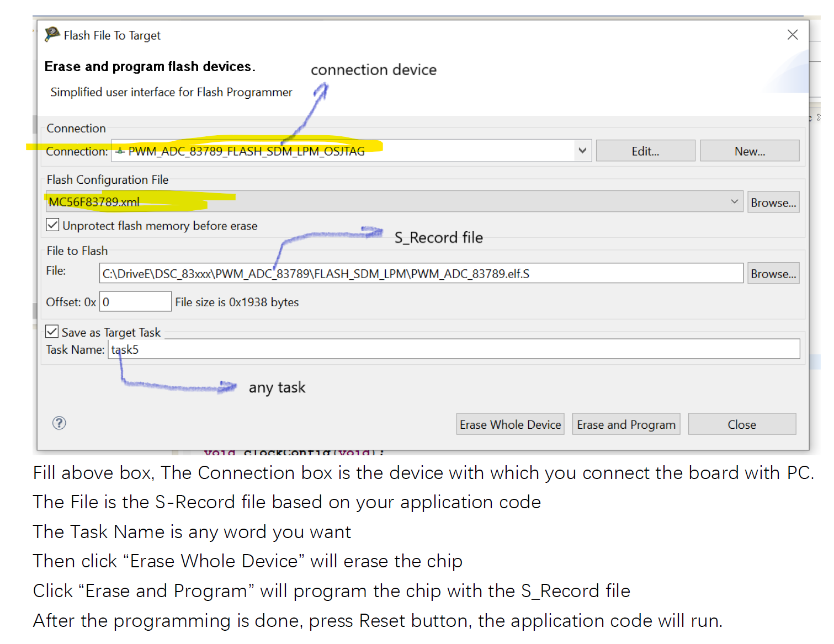
Task: Click the X to dismiss the dialog
Action: click(793, 34)
